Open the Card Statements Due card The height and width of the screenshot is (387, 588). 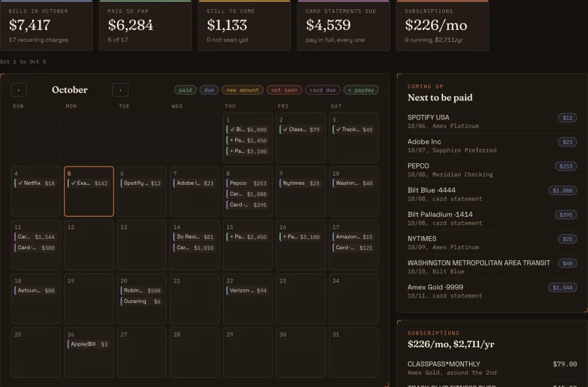pyautogui.click(x=343, y=25)
